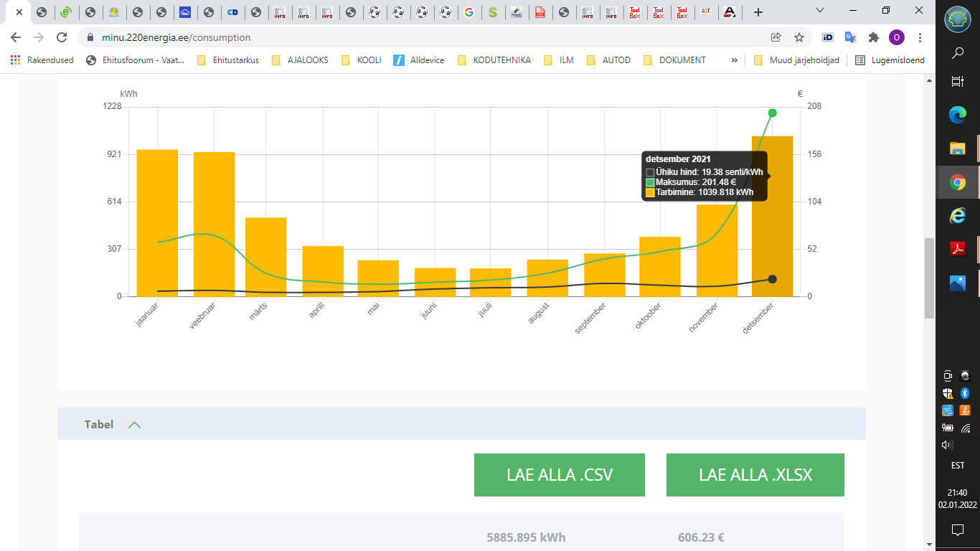The image size is (980, 551).
Task: Open the Chrome three-dot menu
Action: [x=920, y=37]
